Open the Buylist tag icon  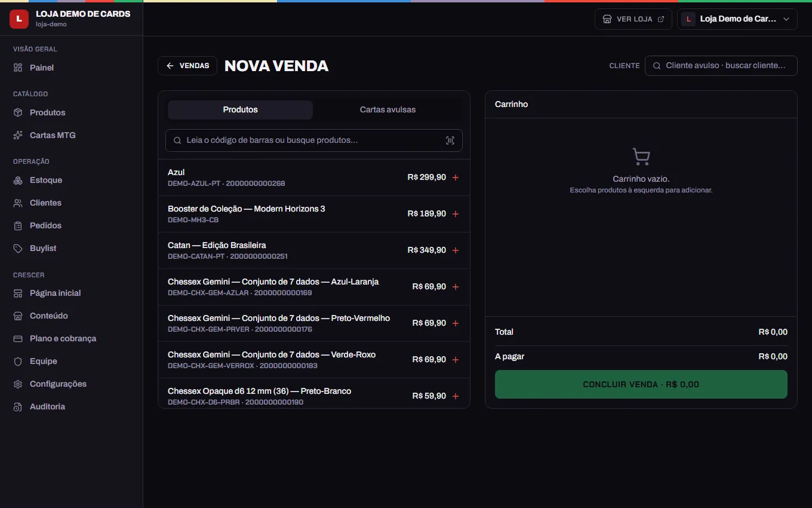[x=18, y=248]
